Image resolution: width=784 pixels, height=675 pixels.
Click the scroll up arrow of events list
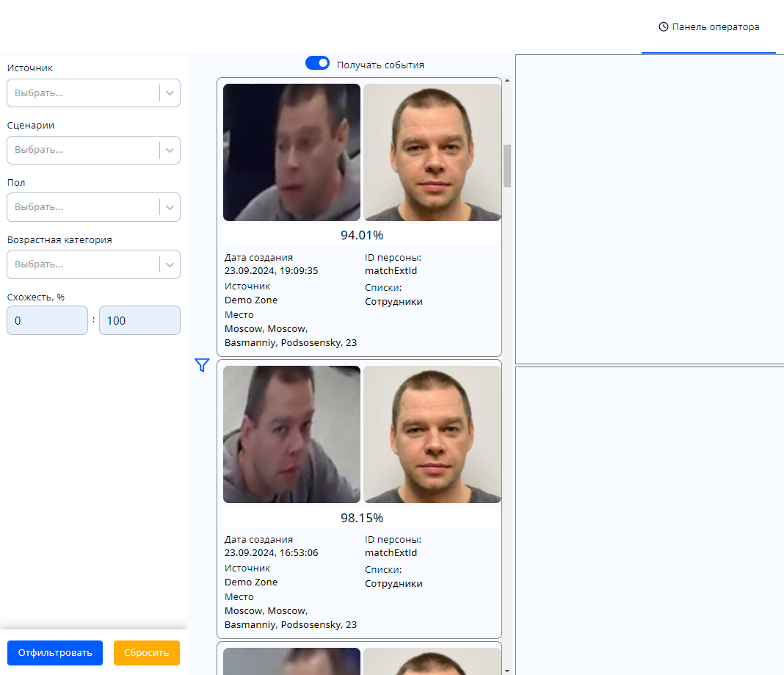point(507,81)
